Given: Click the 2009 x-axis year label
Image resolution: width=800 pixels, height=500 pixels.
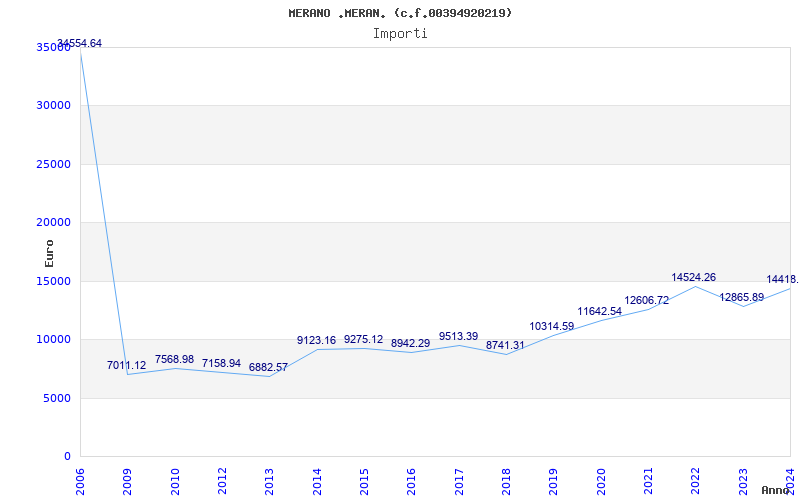Looking at the screenshot, I should pos(128,480).
